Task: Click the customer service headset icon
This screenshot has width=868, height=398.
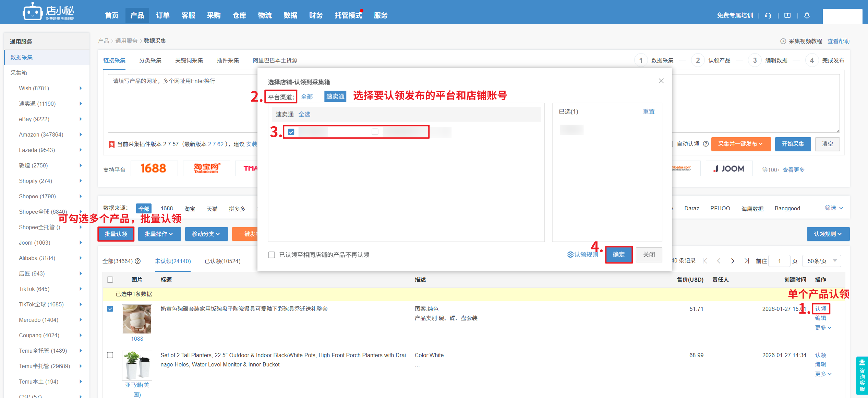Action: coord(768,15)
